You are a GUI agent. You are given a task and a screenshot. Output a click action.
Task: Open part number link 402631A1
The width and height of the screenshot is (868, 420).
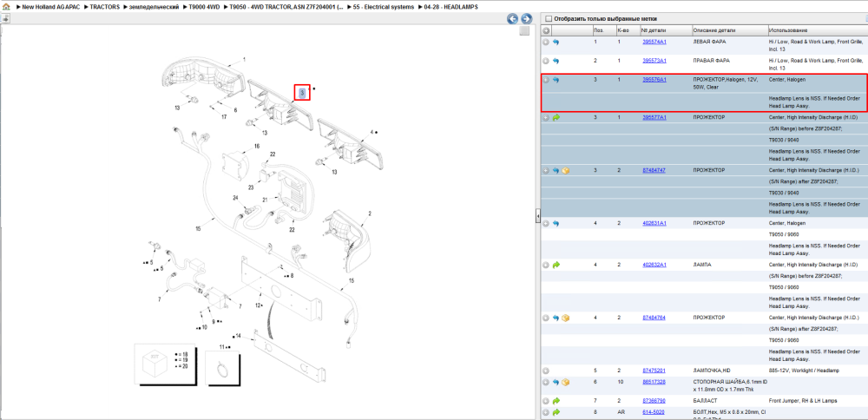click(654, 223)
